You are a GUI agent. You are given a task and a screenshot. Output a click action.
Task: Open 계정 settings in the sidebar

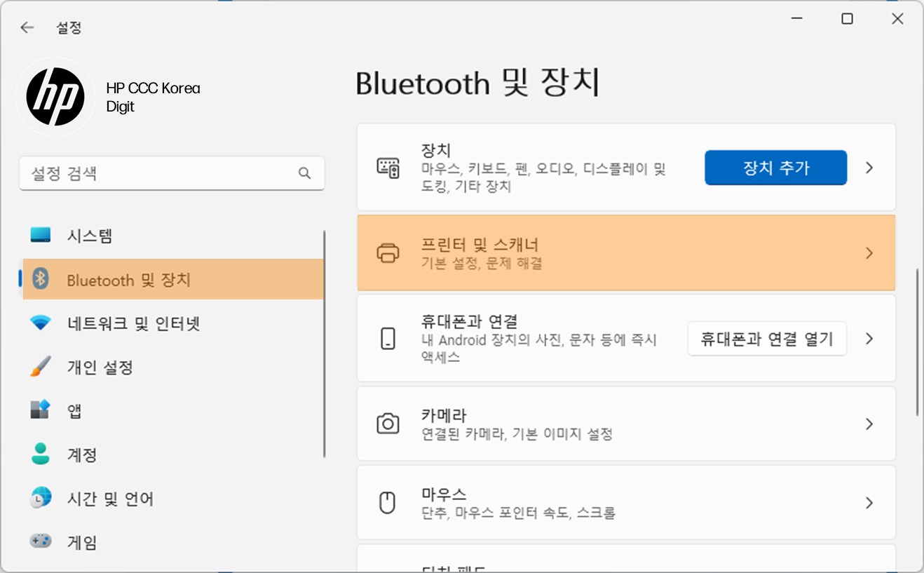click(x=82, y=454)
